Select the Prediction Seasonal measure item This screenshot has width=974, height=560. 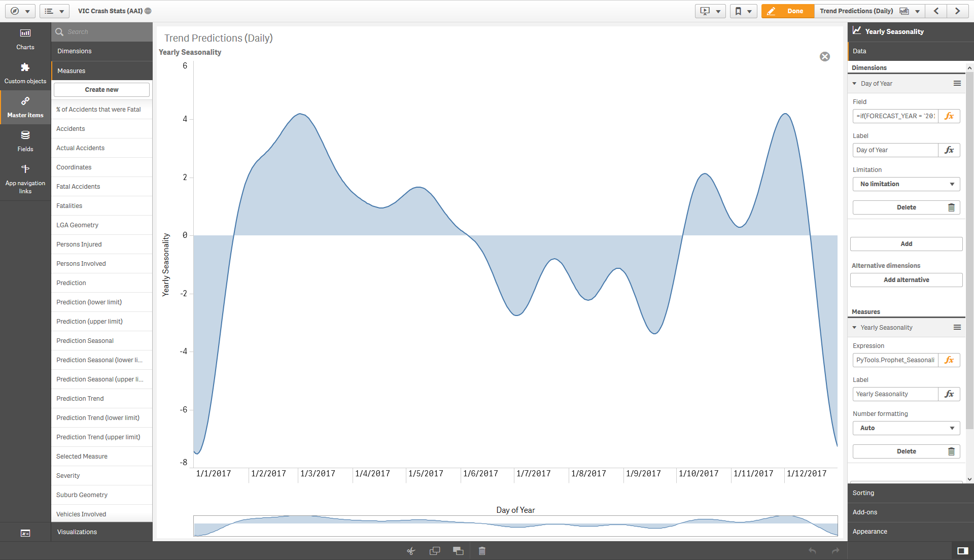pos(101,340)
